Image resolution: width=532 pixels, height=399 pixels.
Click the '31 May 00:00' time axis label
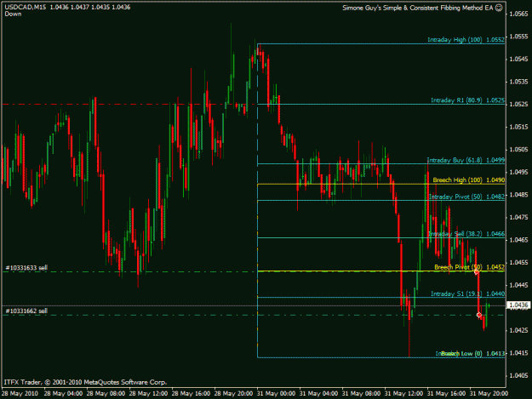[x=276, y=394]
